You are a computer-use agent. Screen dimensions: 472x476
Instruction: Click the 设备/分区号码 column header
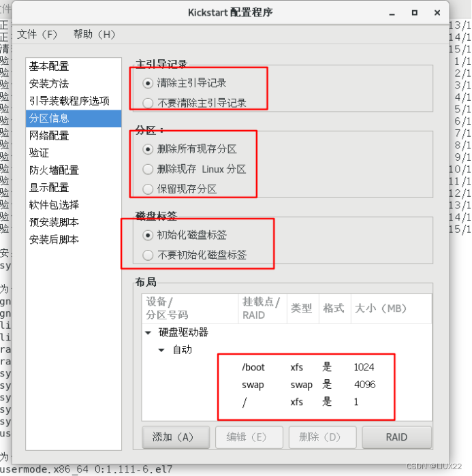pyautogui.click(x=190, y=308)
